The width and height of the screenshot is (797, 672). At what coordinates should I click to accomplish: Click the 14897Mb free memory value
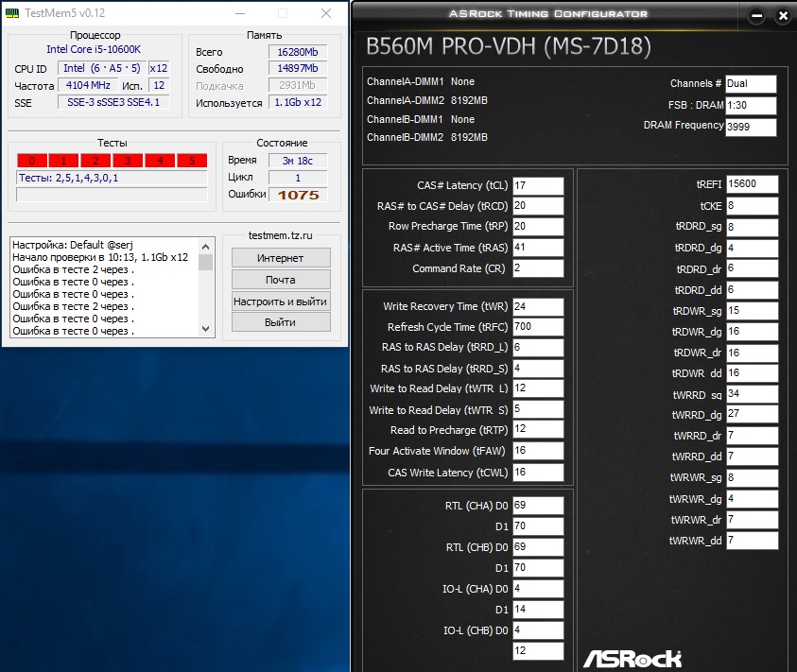298,68
